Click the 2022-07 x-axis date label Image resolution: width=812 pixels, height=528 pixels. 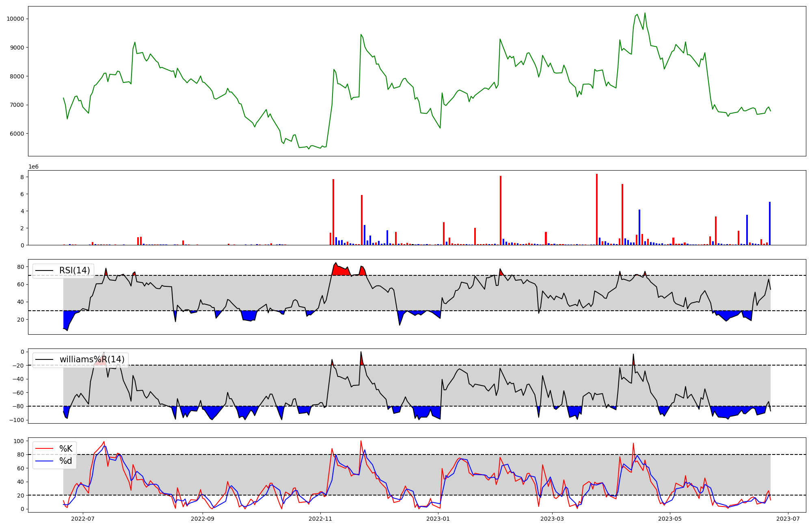point(83,519)
